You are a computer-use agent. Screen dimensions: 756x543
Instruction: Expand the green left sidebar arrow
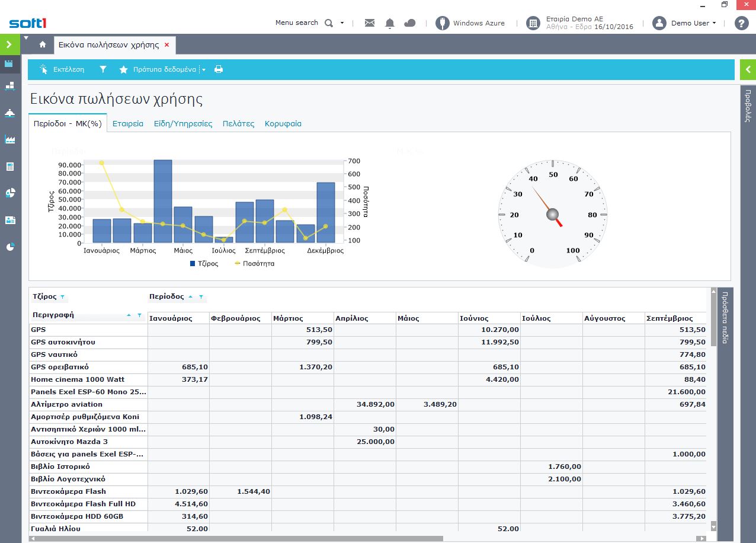[9, 44]
